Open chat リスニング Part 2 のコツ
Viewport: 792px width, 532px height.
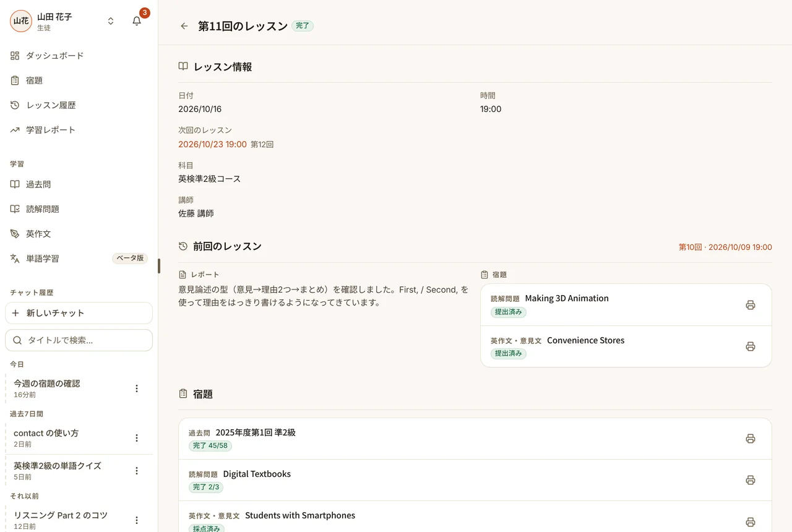pyautogui.click(x=67, y=520)
